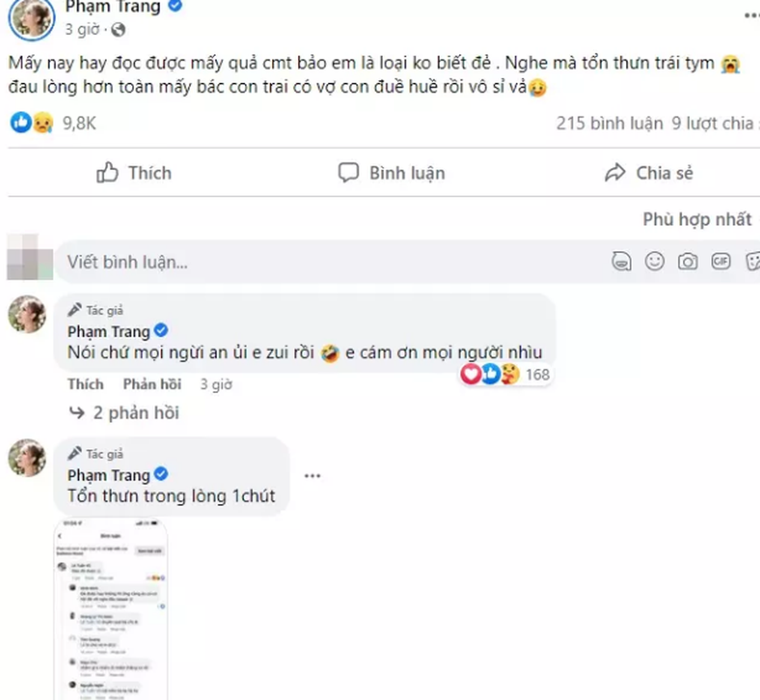
Task: Open post options three-dot menu
Action: (x=752, y=16)
